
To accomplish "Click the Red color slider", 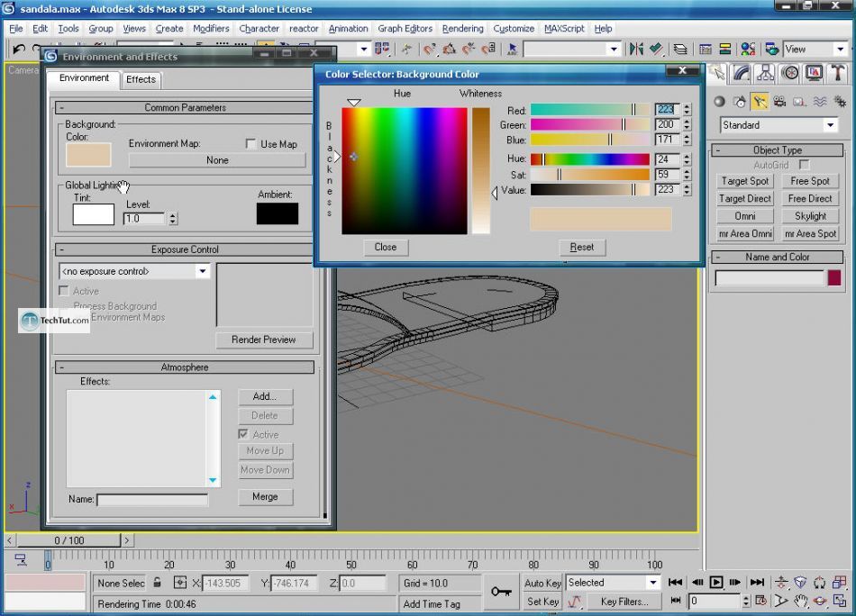I will click(589, 110).
